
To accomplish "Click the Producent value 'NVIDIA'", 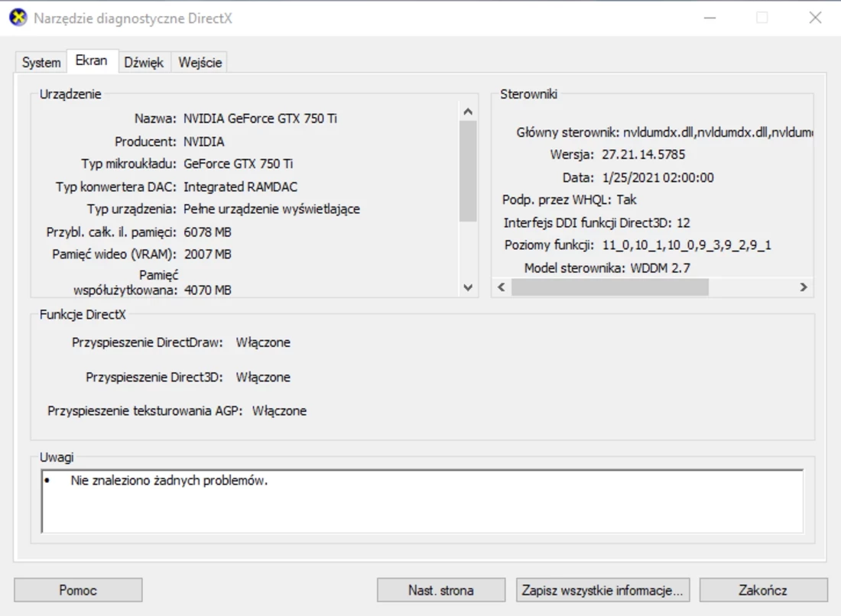I will [x=204, y=141].
